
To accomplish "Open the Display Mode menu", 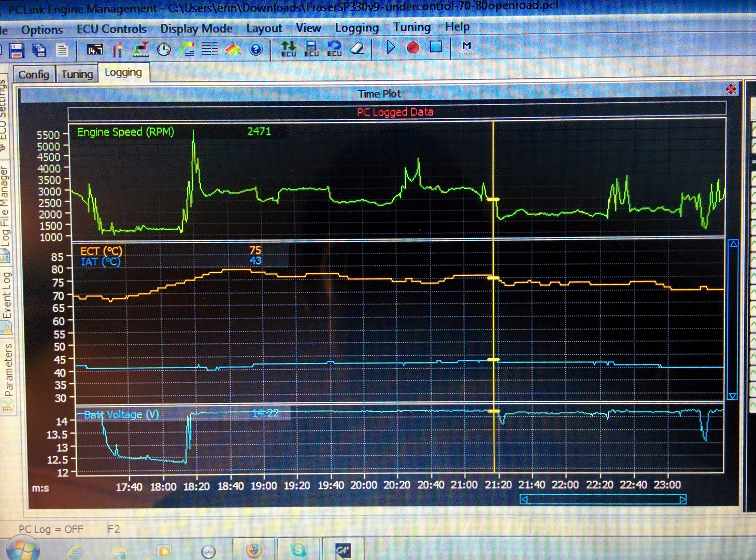I will (196, 29).
